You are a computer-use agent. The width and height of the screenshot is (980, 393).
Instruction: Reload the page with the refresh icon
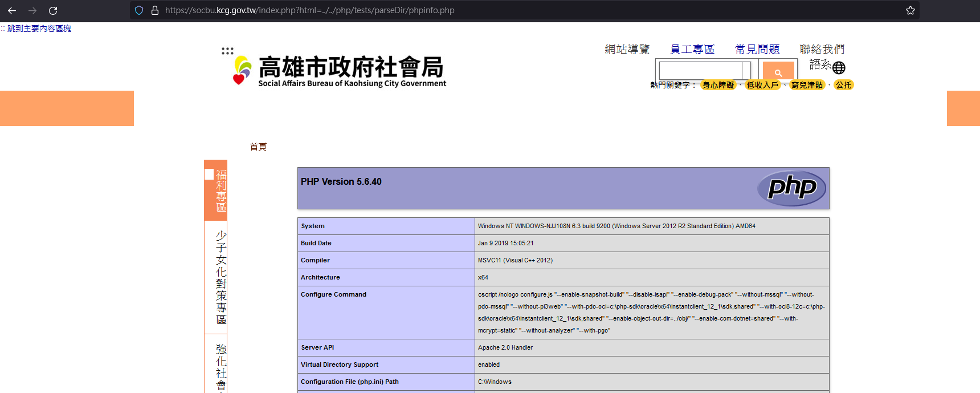coord(53,10)
